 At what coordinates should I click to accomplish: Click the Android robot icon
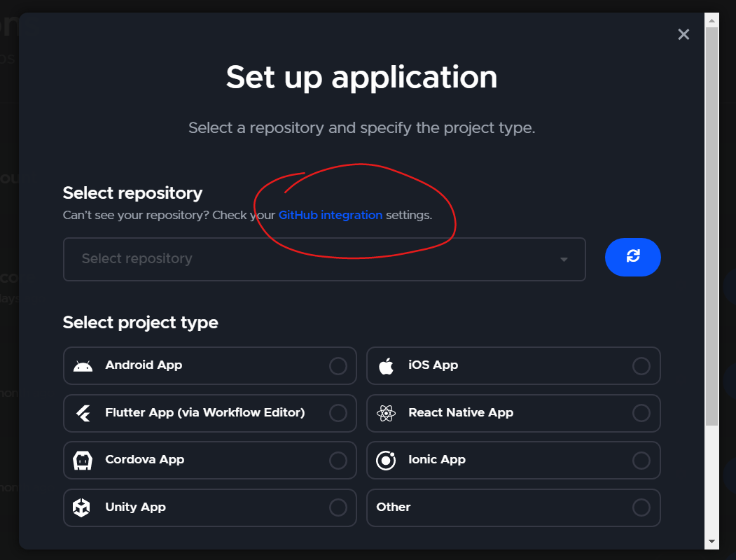tap(83, 365)
